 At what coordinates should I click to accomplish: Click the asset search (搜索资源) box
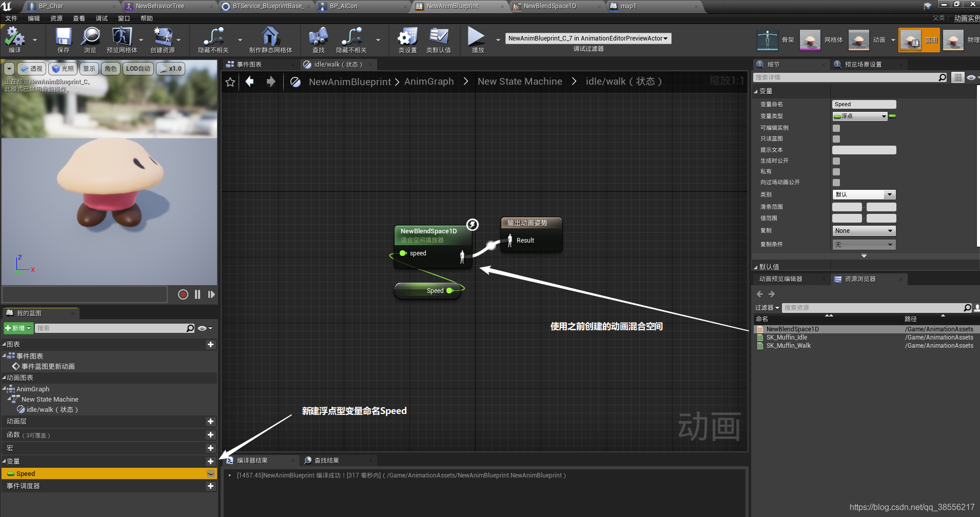pyautogui.click(x=873, y=308)
